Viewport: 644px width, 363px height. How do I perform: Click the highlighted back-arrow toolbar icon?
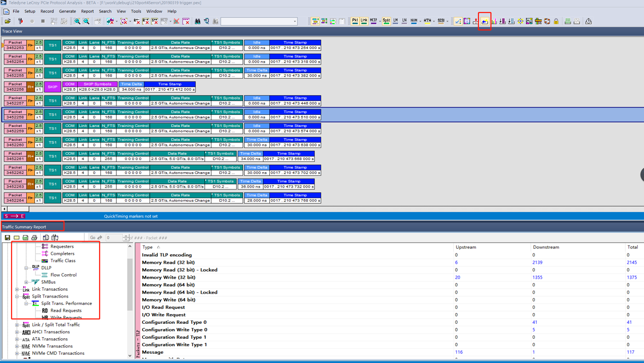click(x=485, y=21)
